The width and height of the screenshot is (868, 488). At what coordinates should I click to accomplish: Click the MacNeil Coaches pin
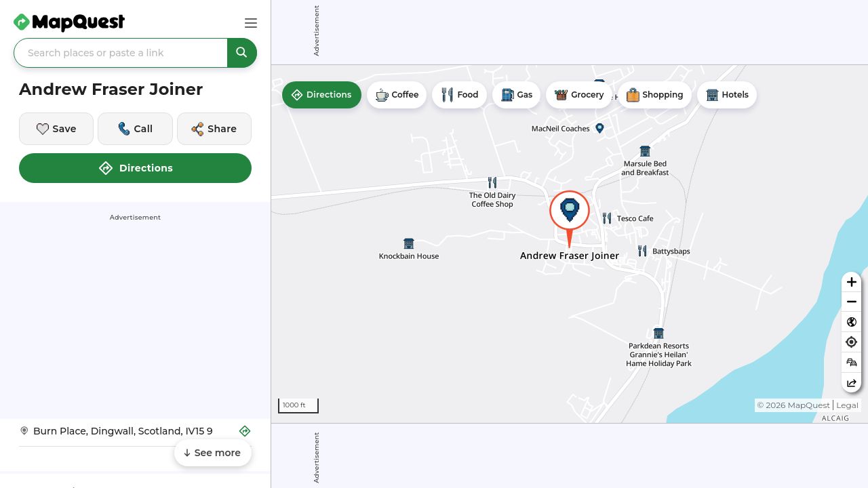pos(599,128)
